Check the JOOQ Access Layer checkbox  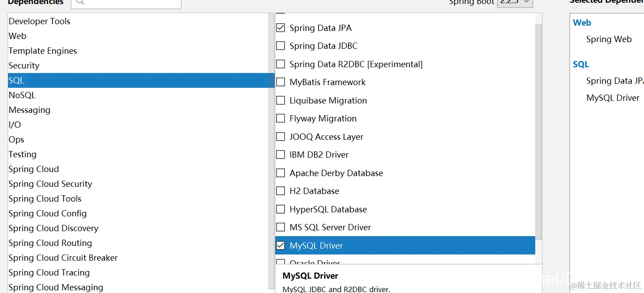(x=281, y=137)
